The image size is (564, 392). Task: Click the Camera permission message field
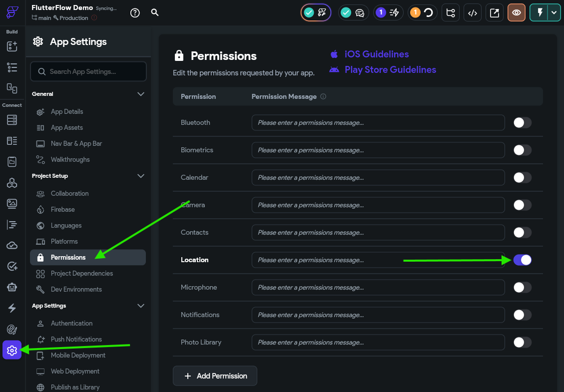(378, 205)
